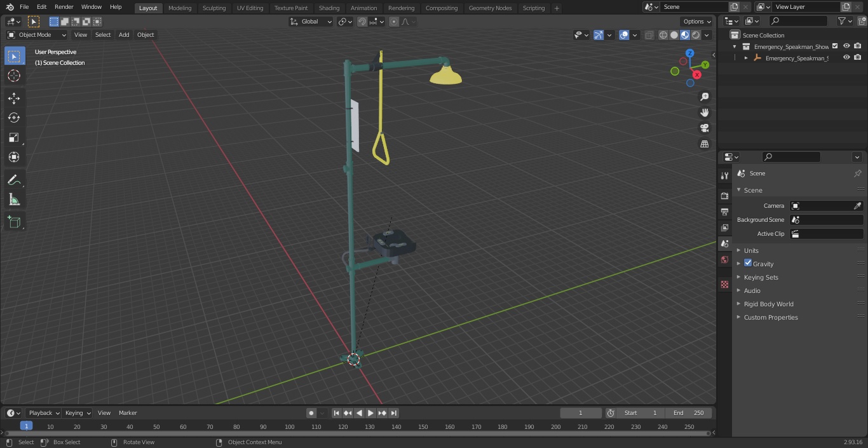Toggle X-ray view in viewport header

point(649,35)
